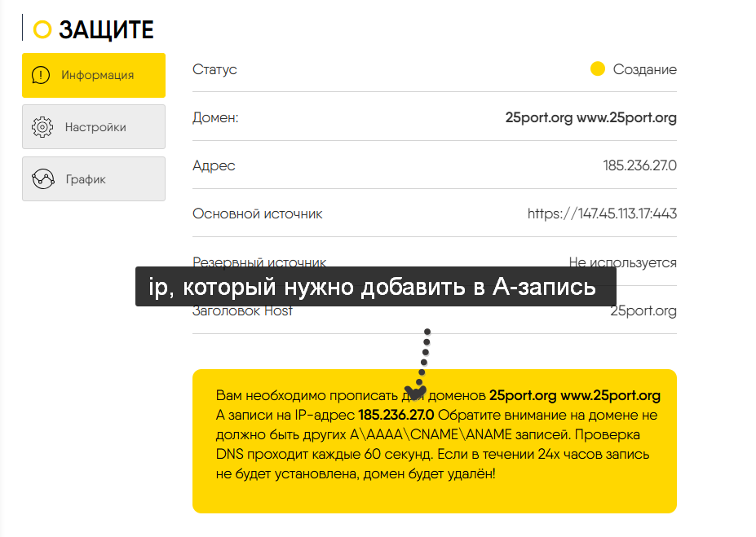
Task: Click the Адрес value 185.236.27.0
Action: pyautogui.click(x=640, y=165)
